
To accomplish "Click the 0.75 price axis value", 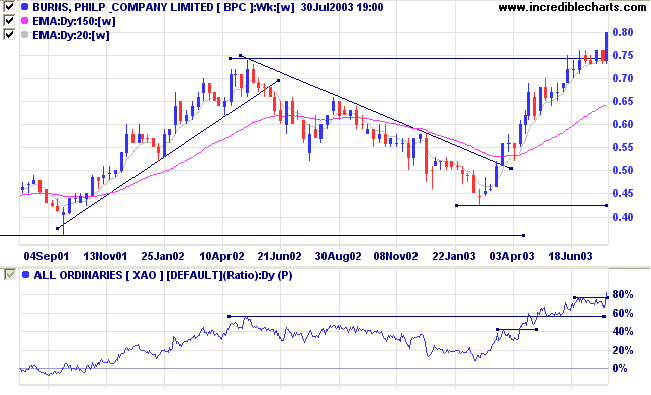I will coord(623,55).
